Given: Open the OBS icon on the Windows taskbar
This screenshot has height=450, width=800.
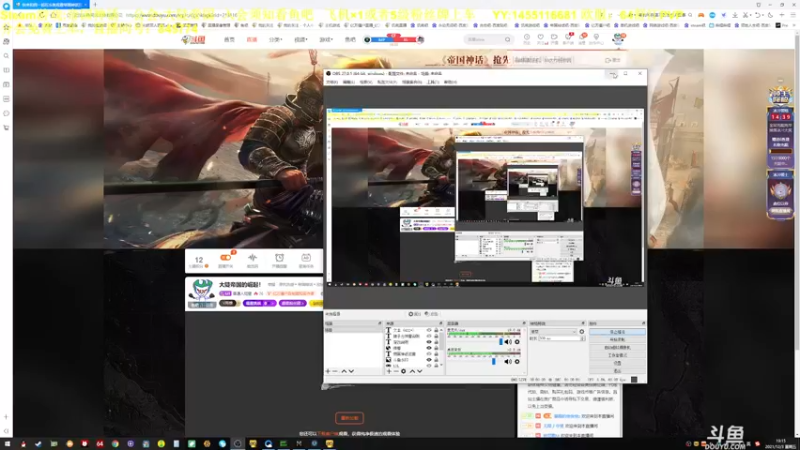Looking at the screenshot, I should coord(238,444).
